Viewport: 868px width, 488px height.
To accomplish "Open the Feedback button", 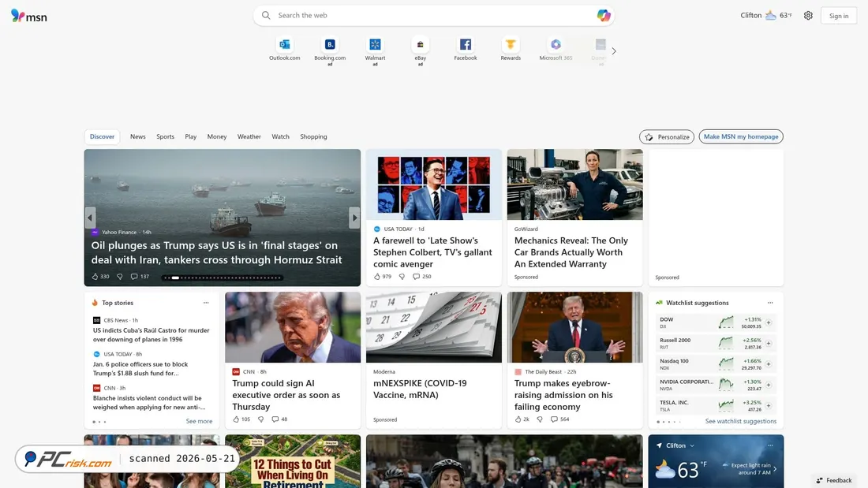I will tap(834, 480).
